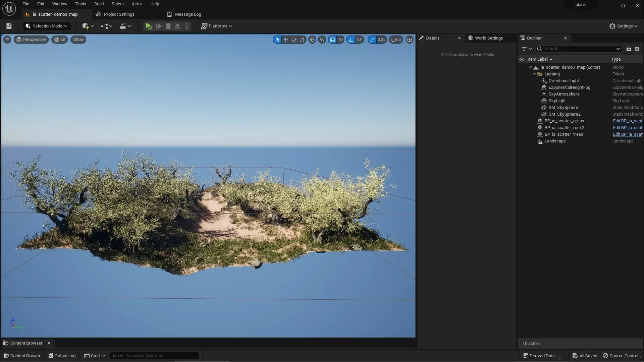Screen dimensions: 644x362
Task: Collapse the Lighting folder in Outliner
Action: tap(534, 74)
